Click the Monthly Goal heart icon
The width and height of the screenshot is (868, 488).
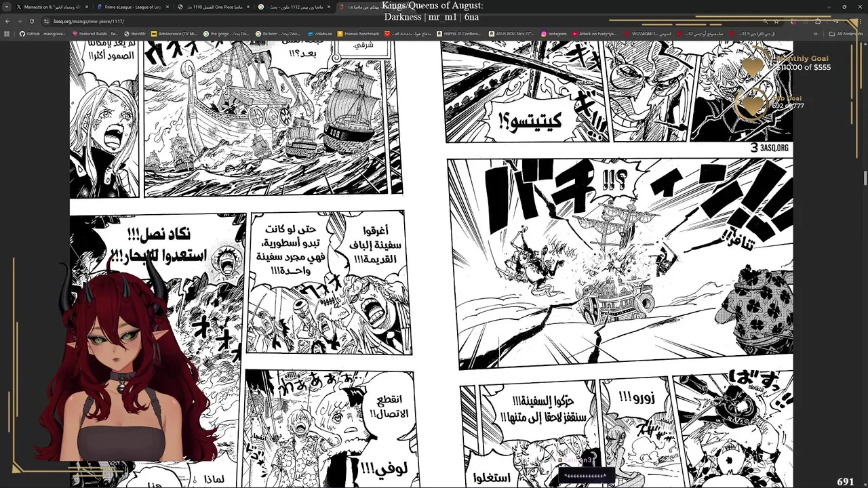pos(751,66)
